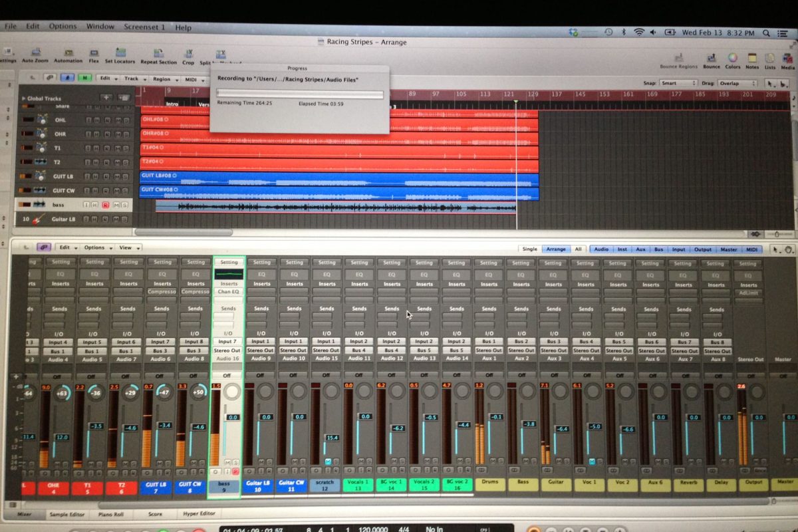Click the Crop toolbar icon
Screen dimensions: 798x532
click(188, 54)
